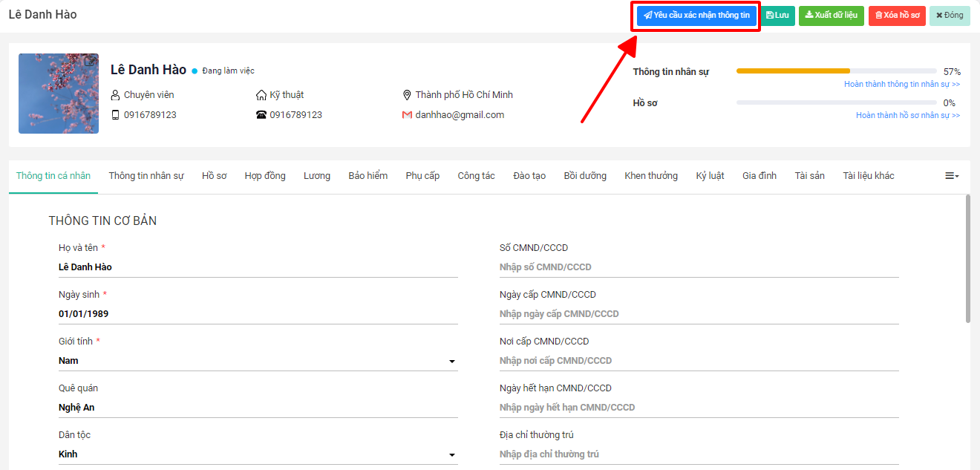Open Hoàn thành thông tin nhân sự link
980x470 pixels.
[901, 84]
